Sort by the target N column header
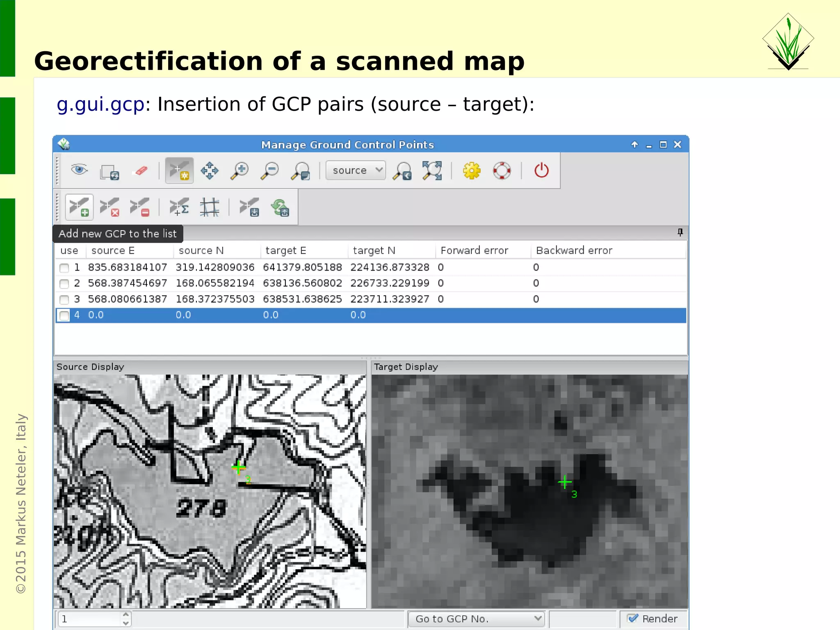Screen dimensions: 840x630 tap(391, 250)
